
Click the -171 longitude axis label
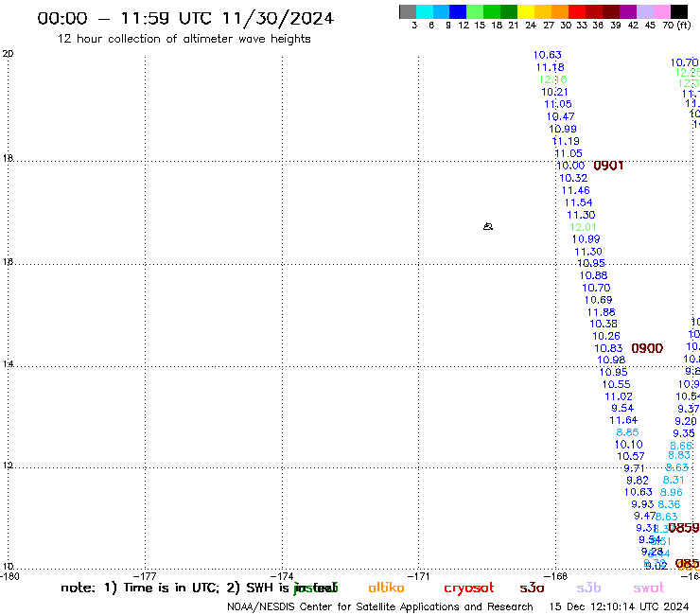[418, 576]
